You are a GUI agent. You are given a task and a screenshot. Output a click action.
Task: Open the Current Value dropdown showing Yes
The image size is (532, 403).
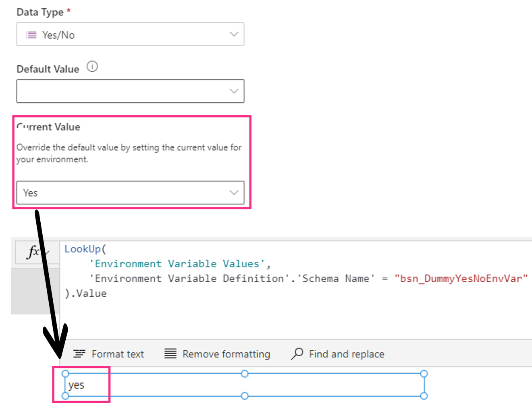pyautogui.click(x=234, y=192)
